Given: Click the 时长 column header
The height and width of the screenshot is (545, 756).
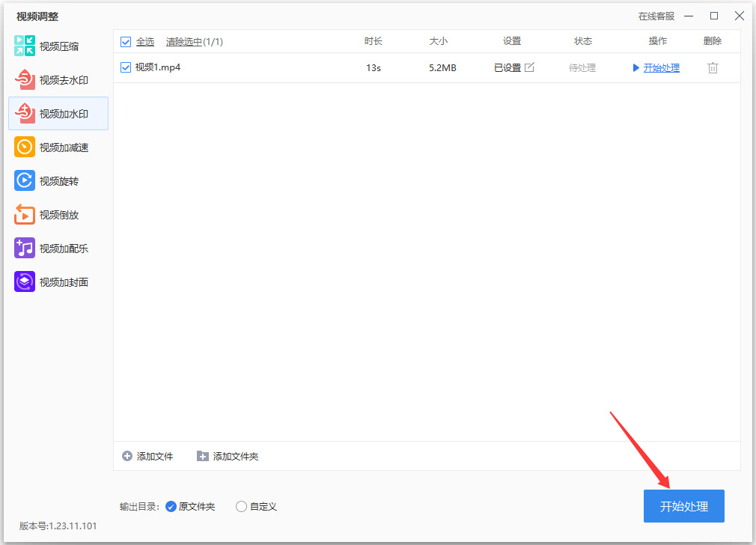Looking at the screenshot, I should click(x=374, y=41).
